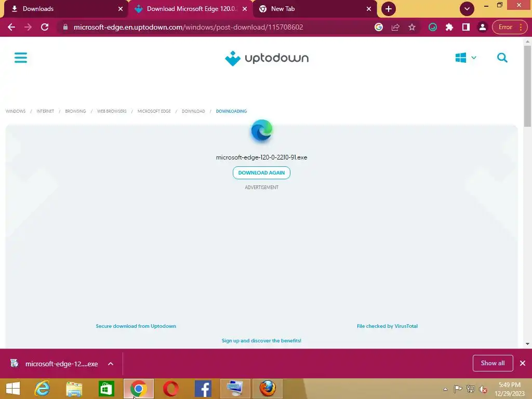532x399 pixels.
Task: Click Sign up and discover the benefits
Action: [262, 341]
